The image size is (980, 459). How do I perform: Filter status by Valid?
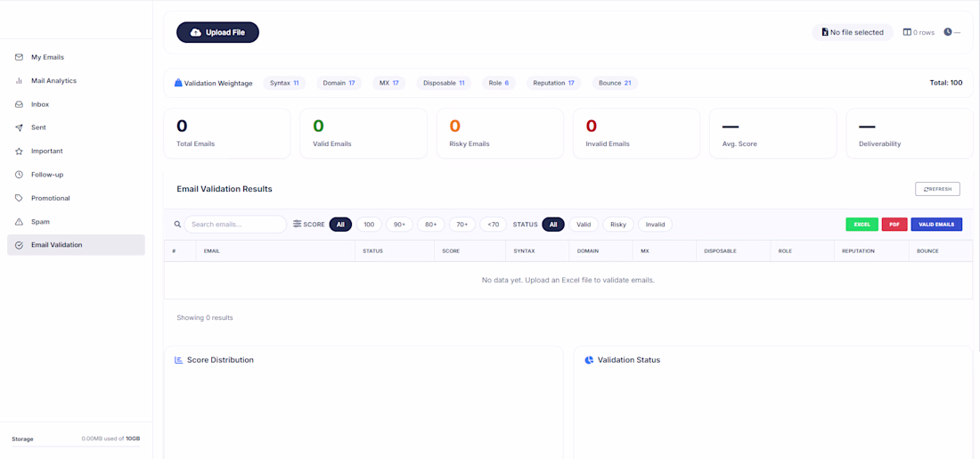tap(584, 225)
